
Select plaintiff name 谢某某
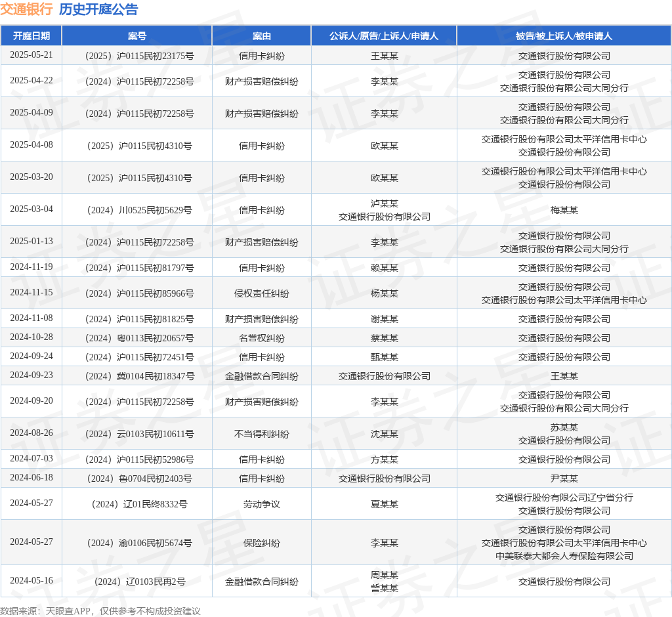[385, 320]
